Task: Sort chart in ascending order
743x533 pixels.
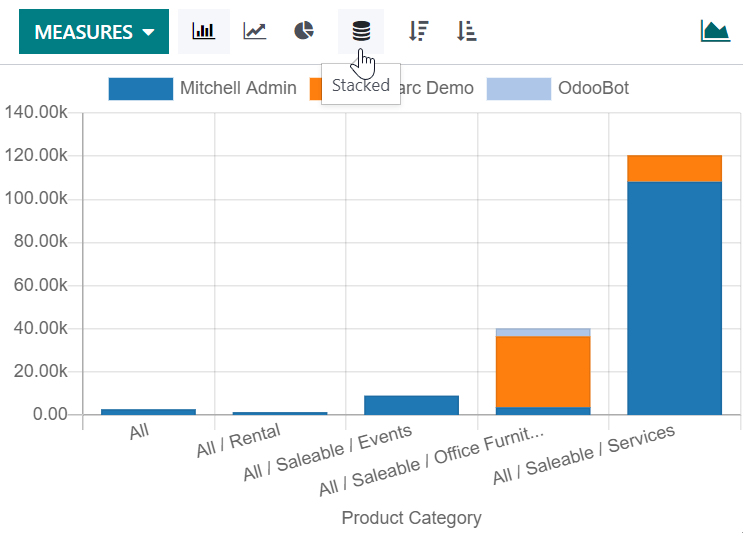Action: coord(466,32)
